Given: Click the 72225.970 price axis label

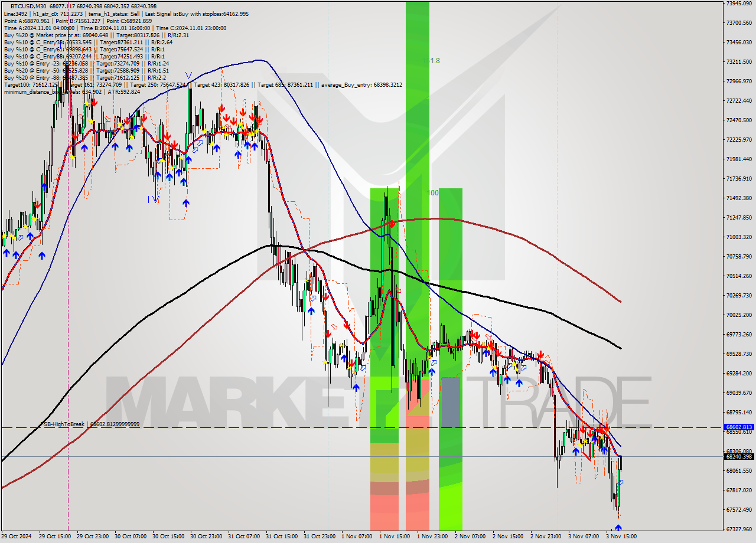Looking at the screenshot, I should (740, 139).
